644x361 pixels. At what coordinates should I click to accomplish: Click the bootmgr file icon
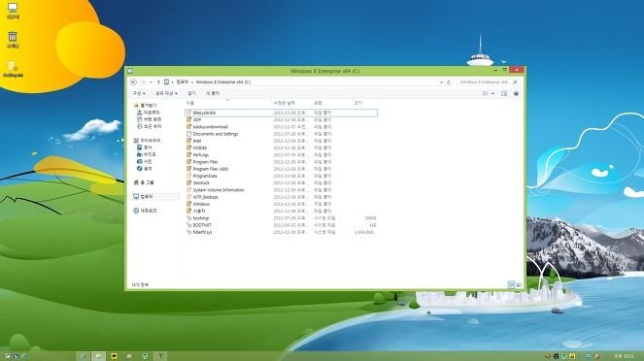tap(189, 218)
